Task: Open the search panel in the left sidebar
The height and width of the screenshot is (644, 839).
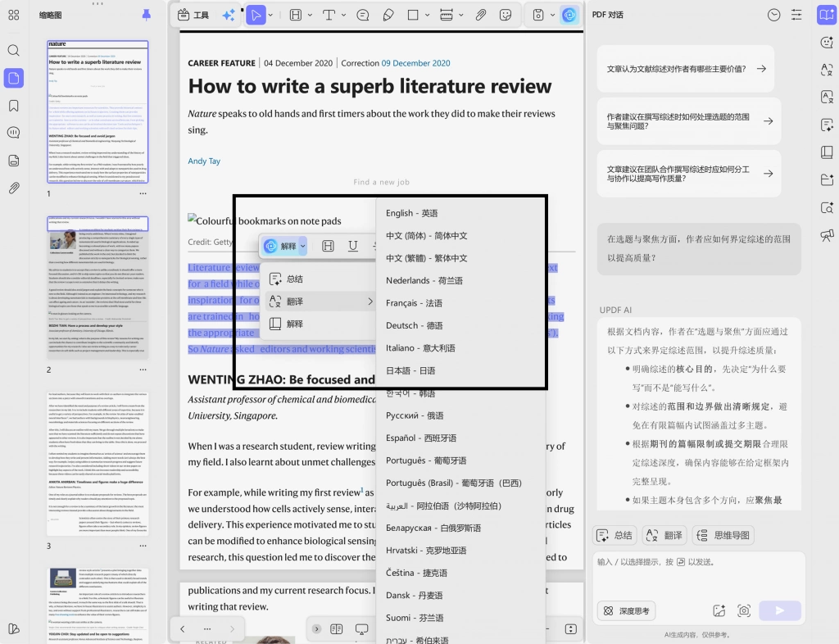Action: click(14, 51)
